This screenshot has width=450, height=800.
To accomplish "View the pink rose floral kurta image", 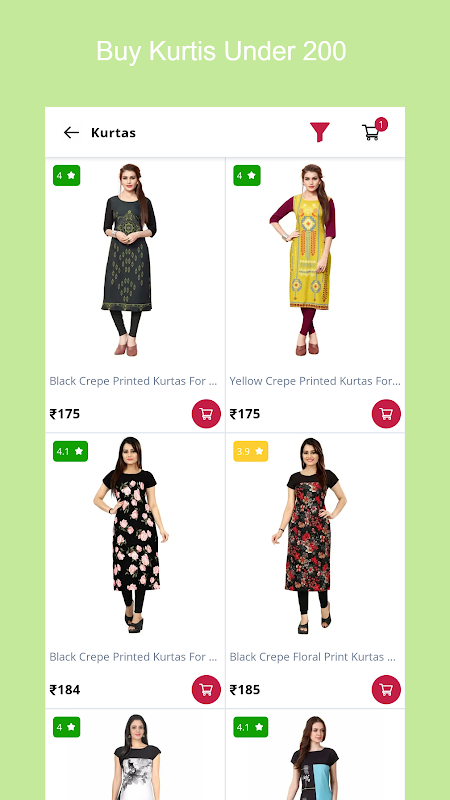I will coord(132,535).
